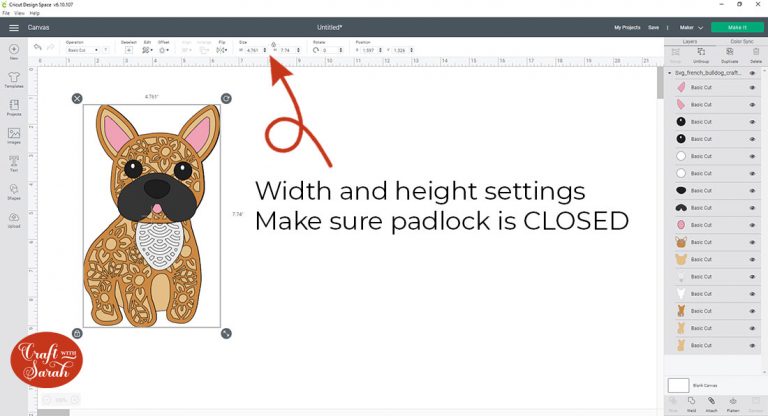Open the Maker machine dropdown
This screenshot has width=768, height=416.
[x=691, y=28]
